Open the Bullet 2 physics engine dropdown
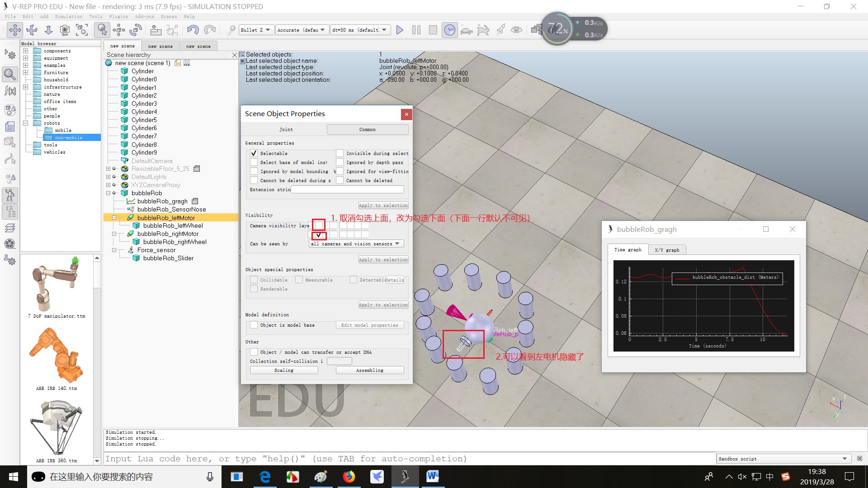 tap(255, 30)
